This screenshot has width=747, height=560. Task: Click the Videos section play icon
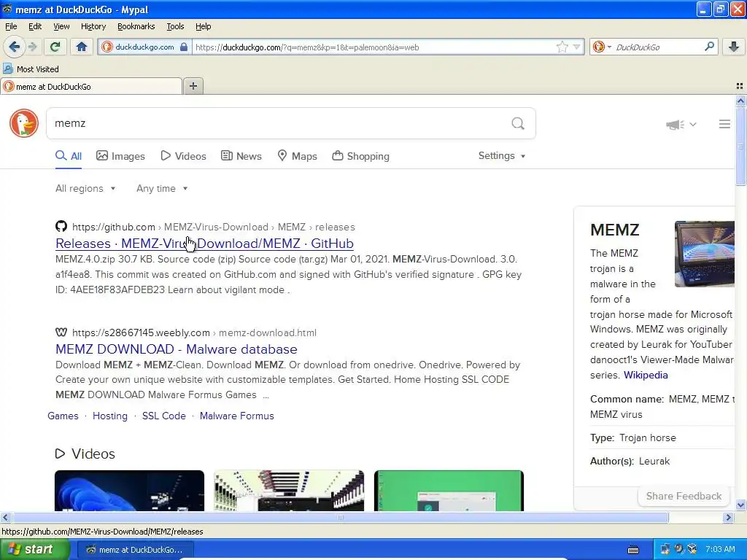60,454
